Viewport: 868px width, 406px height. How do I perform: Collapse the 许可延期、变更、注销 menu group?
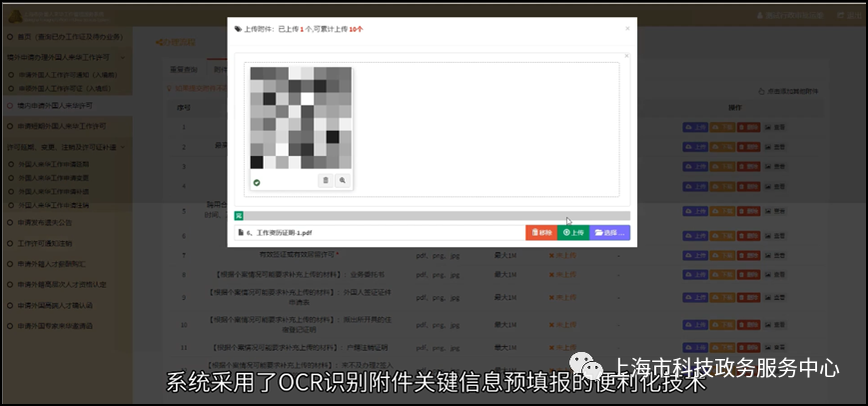(66, 147)
